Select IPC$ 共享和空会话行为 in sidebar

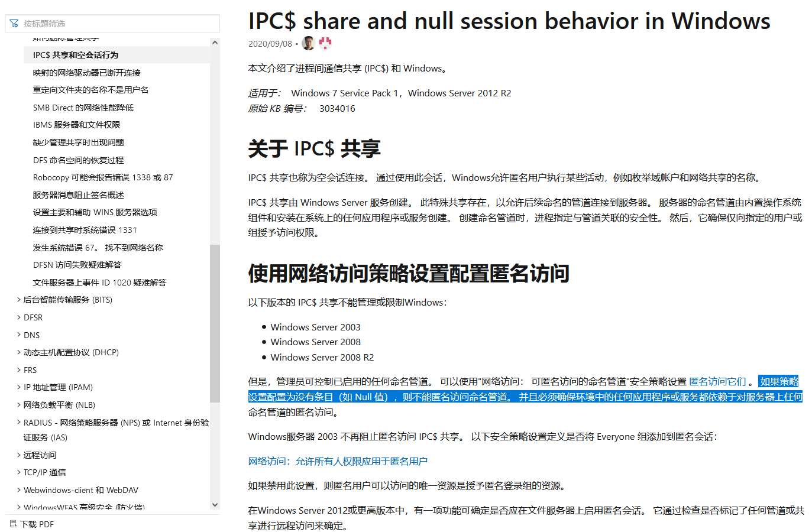[x=76, y=55]
